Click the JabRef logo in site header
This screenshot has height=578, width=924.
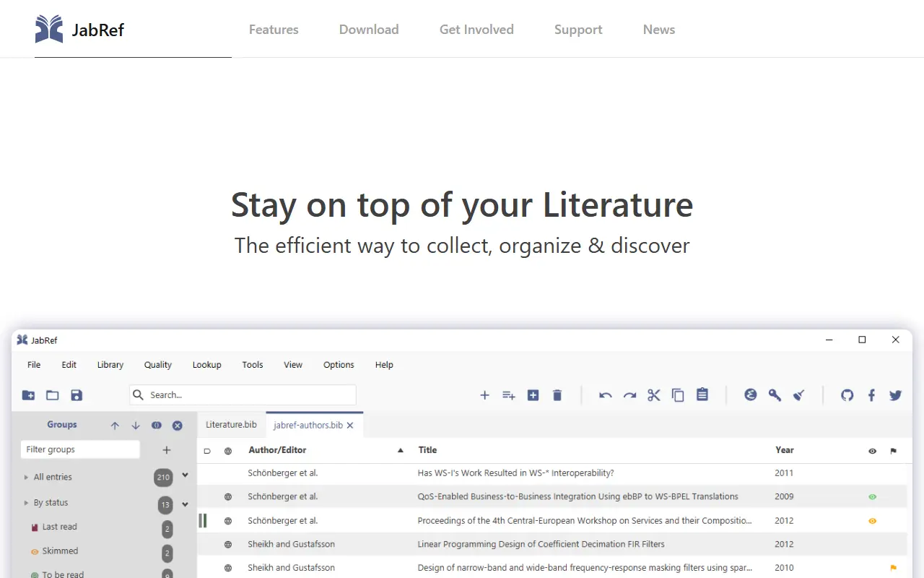79,29
